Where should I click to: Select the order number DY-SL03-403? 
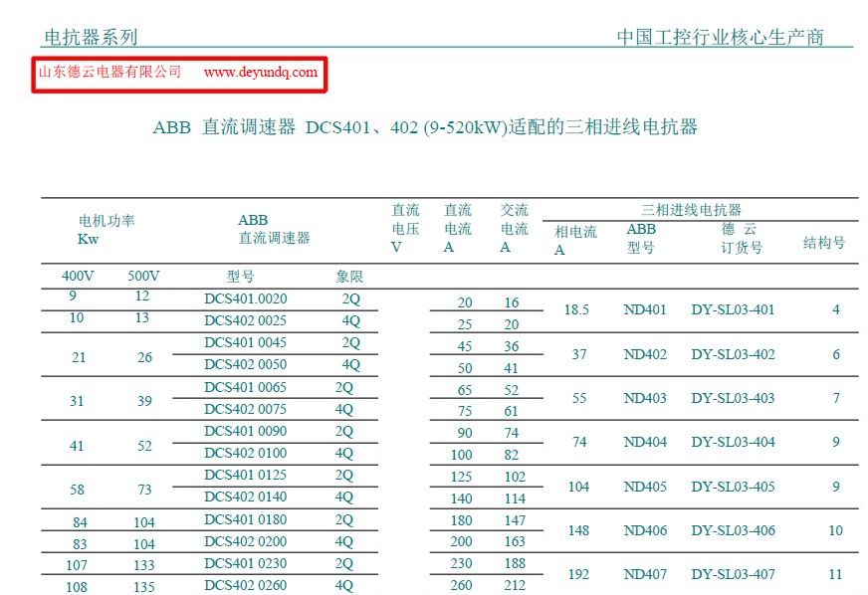click(x=733, y=399)
